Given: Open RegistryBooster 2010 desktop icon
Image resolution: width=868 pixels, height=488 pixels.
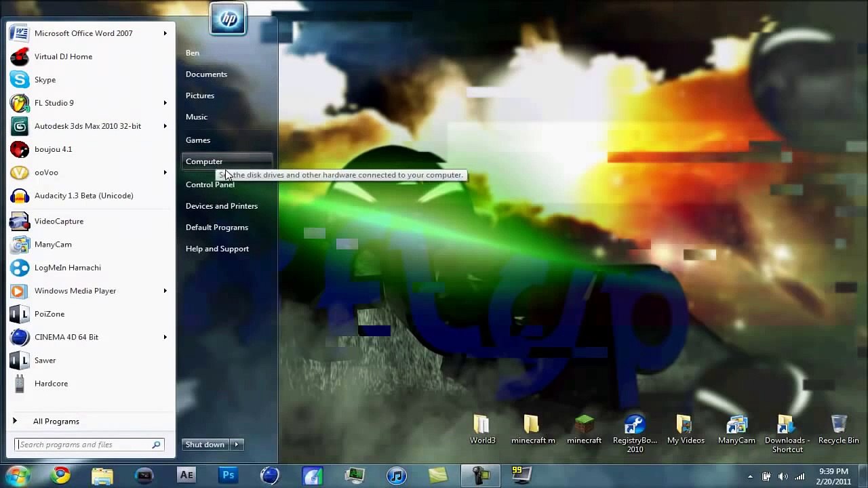Looking at the screenshot, I should [x=635, y=430].
